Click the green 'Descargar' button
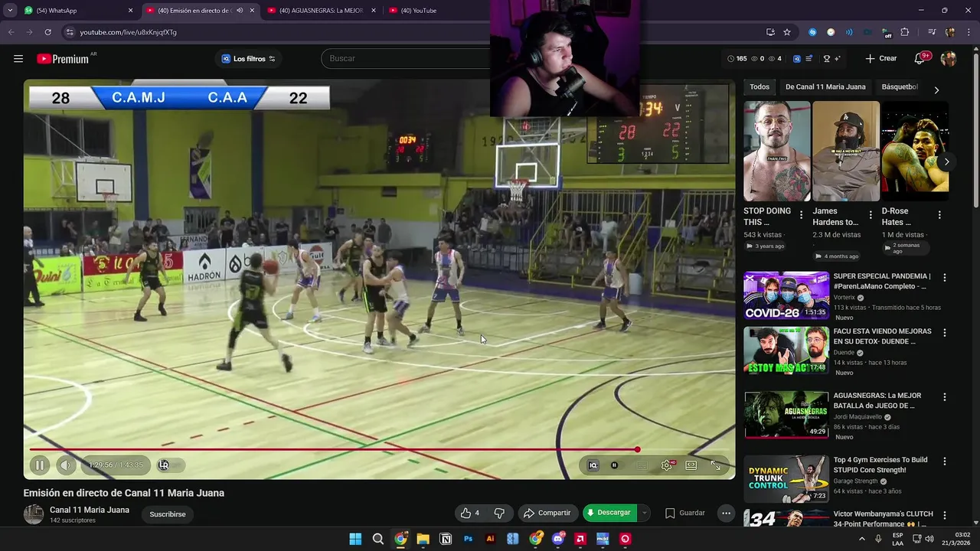980x551 pixels. coord(609,513)
